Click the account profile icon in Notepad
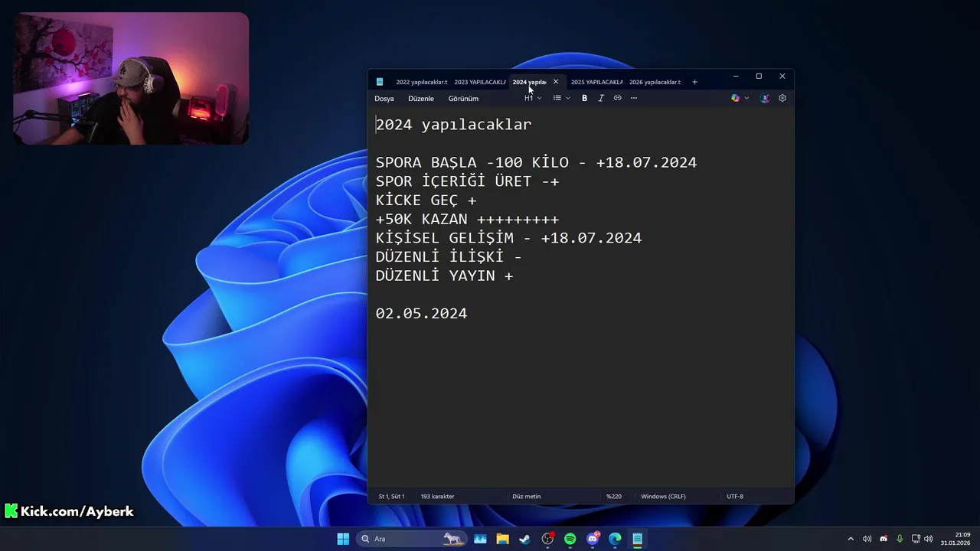The width and height of the screenshot is (980, 551). click(765, 98)
